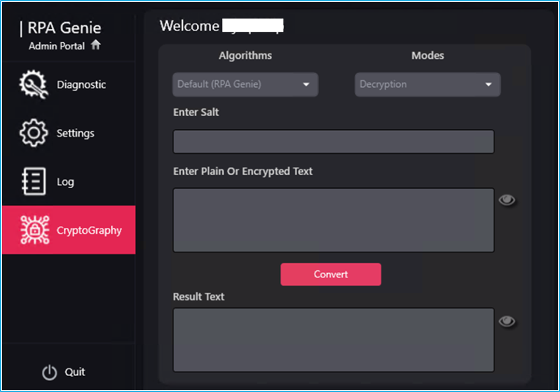Screen dimensions: 560x392
Task: Focus the Enter Salt input field
Action: click(x=333, y=141)
